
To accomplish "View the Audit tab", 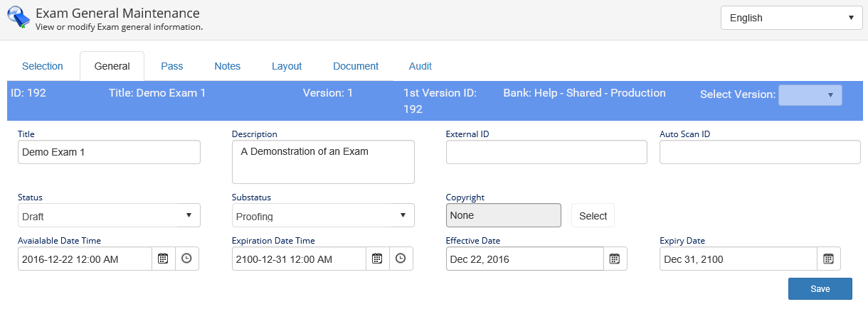I will (x=420, y=66).
